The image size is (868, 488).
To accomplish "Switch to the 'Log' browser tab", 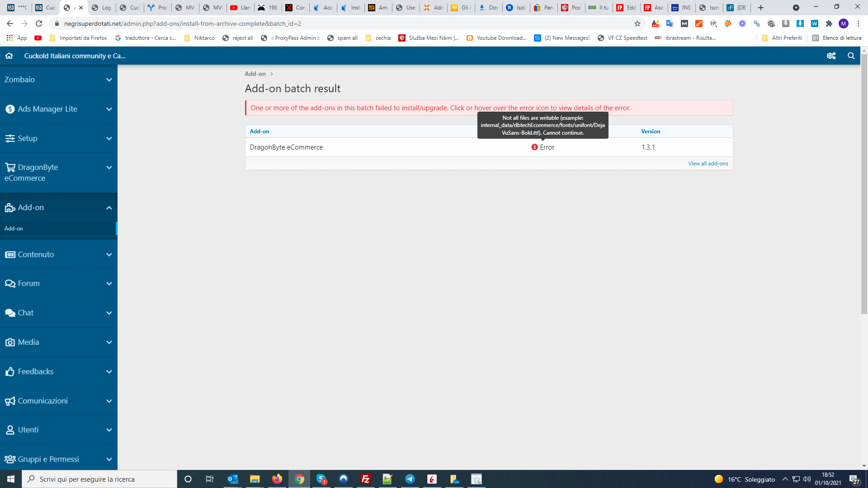I will coord(102,8).
